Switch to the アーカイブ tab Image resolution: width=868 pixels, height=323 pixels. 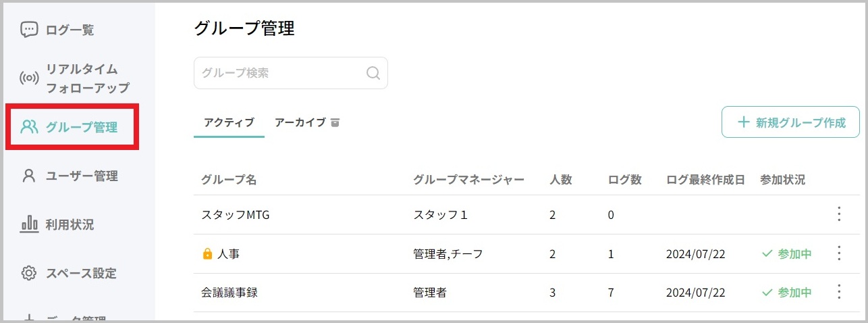click(307, 122)
